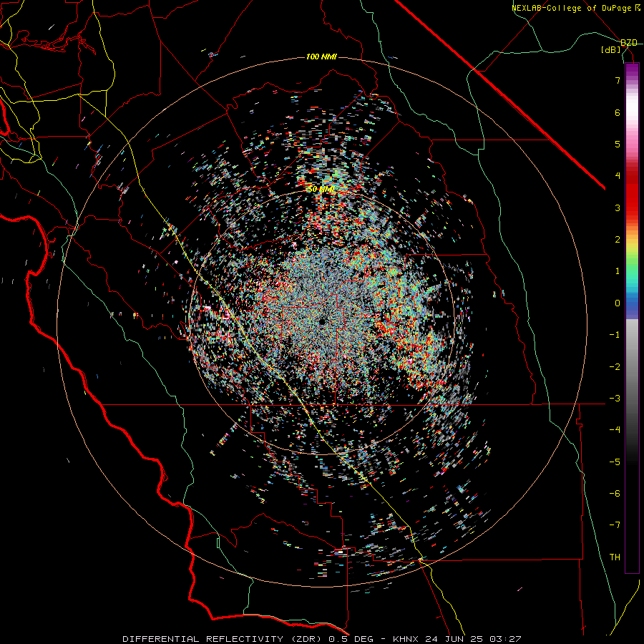Click the 5 dB scale label
The height and width of the screenshot is (644, 644).
(x=618, y=144)
